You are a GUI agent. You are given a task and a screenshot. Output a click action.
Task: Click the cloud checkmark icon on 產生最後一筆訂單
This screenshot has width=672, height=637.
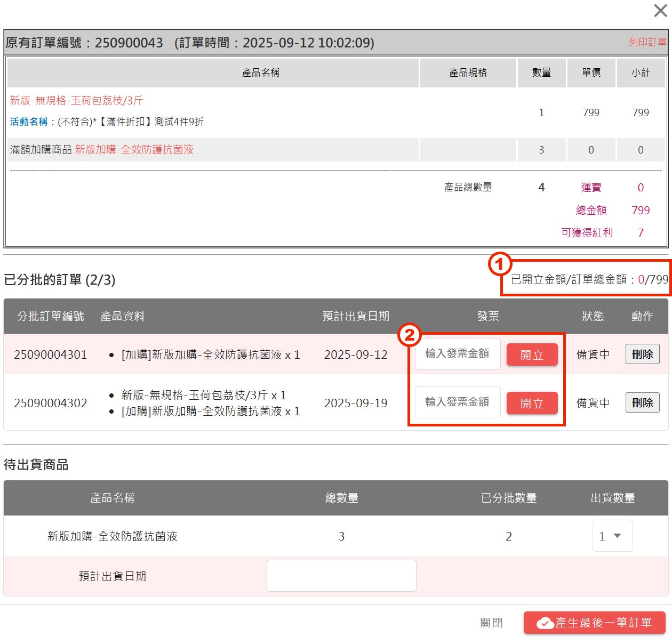pyautogui.click(x=545, y=623)
